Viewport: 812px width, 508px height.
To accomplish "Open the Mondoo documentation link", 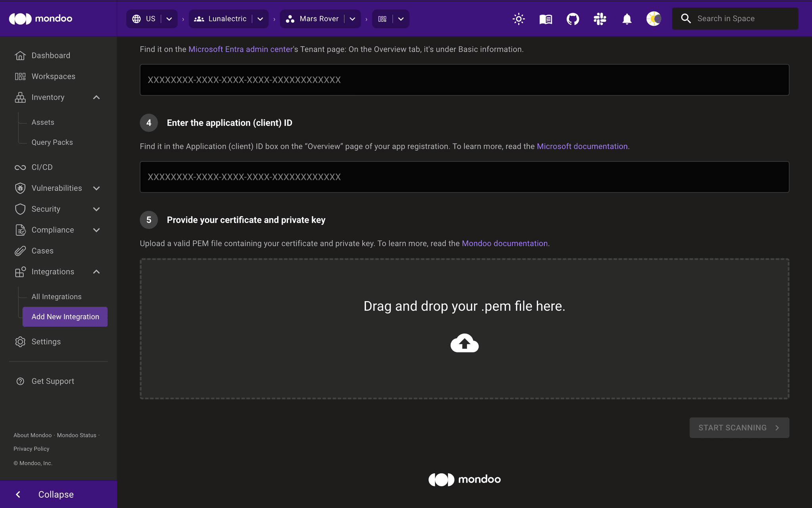I will tap(504, 243).
